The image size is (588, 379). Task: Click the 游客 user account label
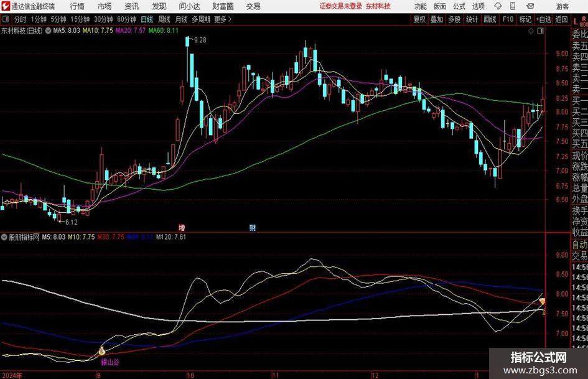[562, 6]
